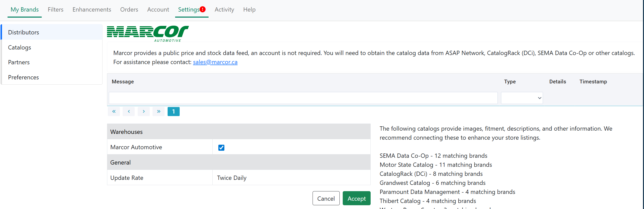This screenshot has height=209, width=644.
Task: Sort by the Type column header
Action: click(510, 82)
